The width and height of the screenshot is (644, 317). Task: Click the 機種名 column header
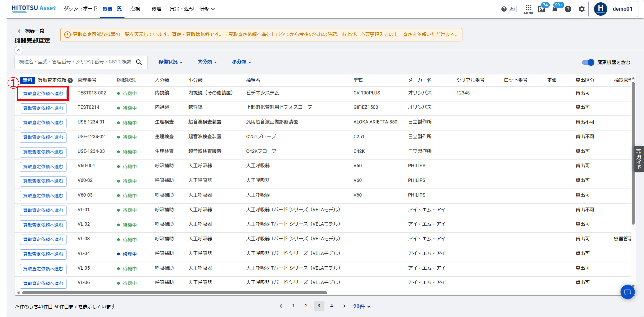click(x=253, y=80)
